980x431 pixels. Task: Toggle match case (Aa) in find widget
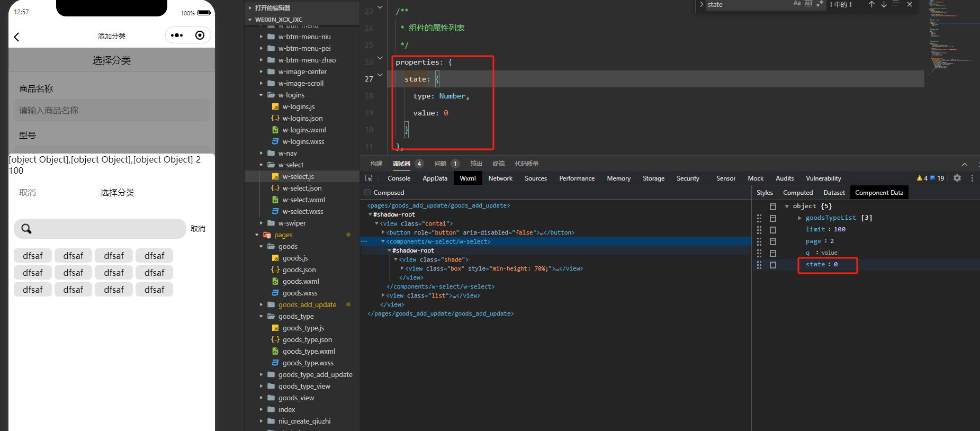797,4
